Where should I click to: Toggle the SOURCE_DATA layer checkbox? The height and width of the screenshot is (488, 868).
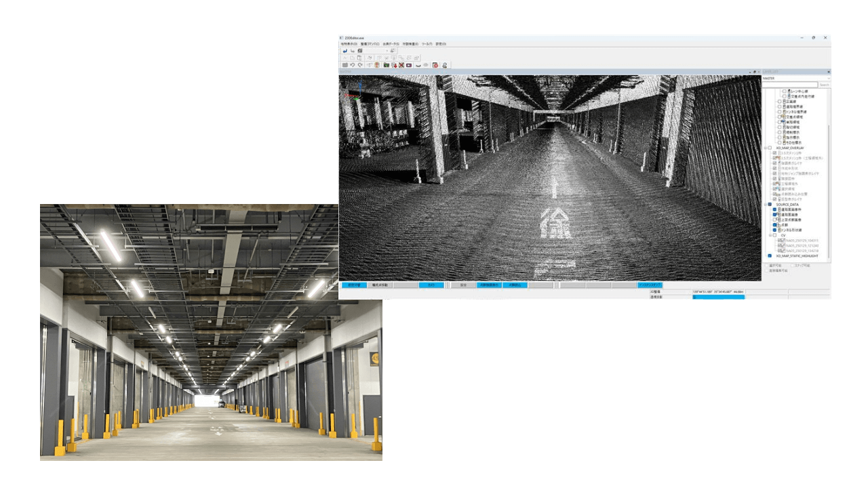(x=770, y=205)
